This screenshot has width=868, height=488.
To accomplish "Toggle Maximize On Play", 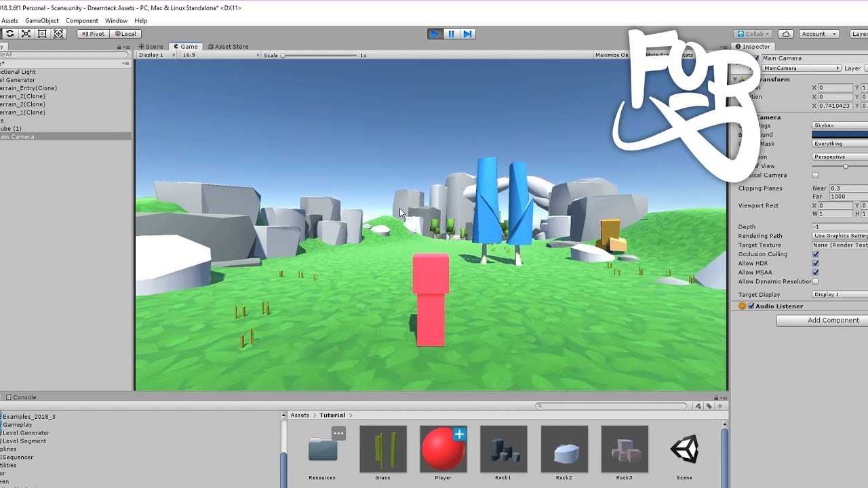I will pyautogui.click(x=612, y=55).
